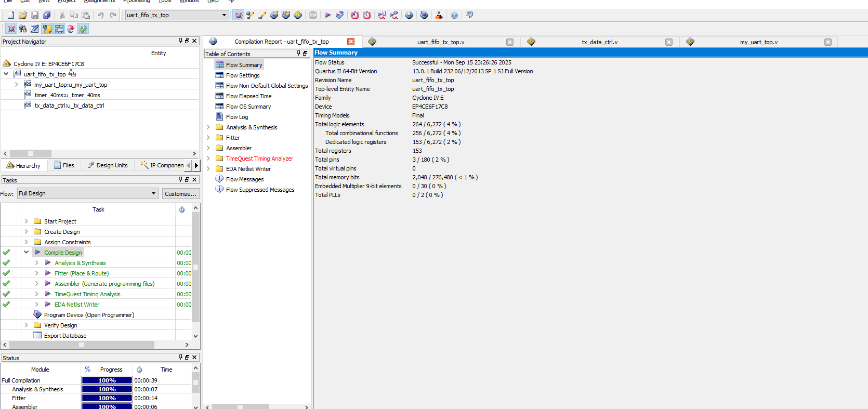Open the Assignment Editor pencil icon
Viewport: 868px width, 409px height.
point(262,15)
